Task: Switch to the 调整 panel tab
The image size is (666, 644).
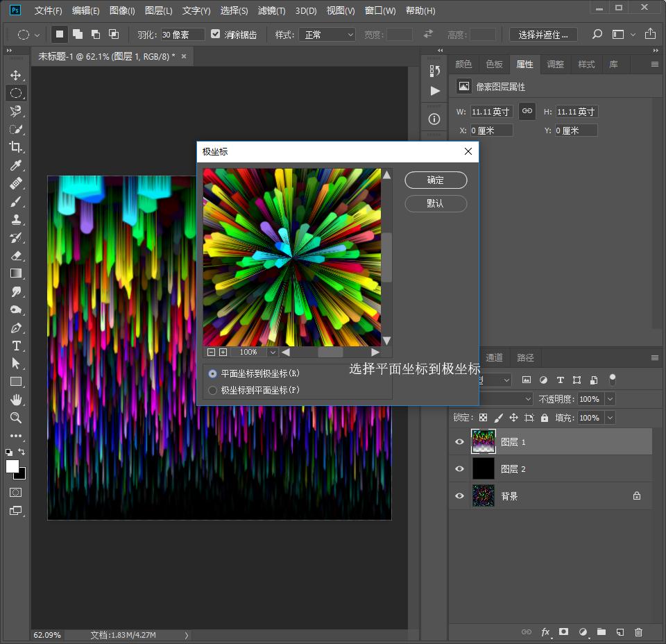Action: tap(555, 65)
